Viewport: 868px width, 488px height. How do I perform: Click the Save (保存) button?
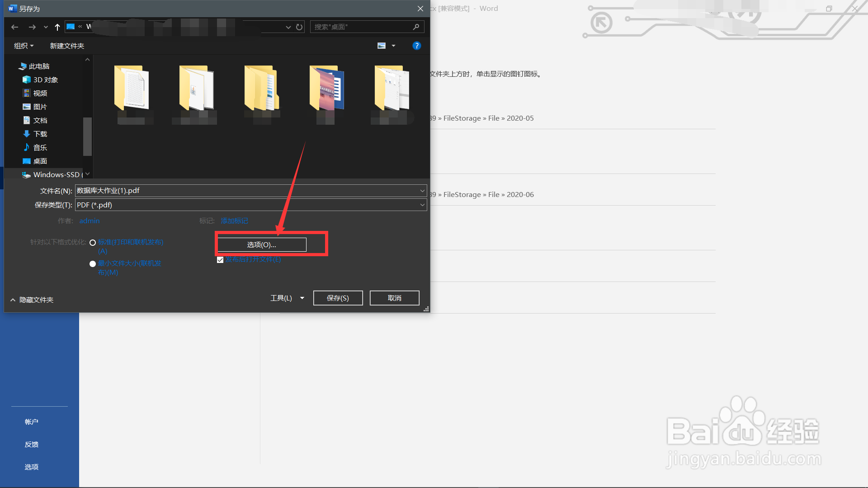point(338,298)
